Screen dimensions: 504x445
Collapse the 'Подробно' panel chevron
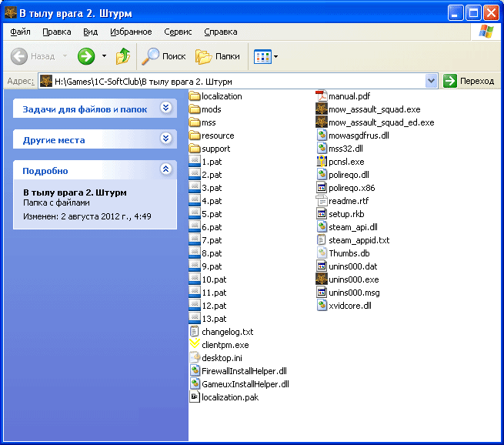coord(166,169)
